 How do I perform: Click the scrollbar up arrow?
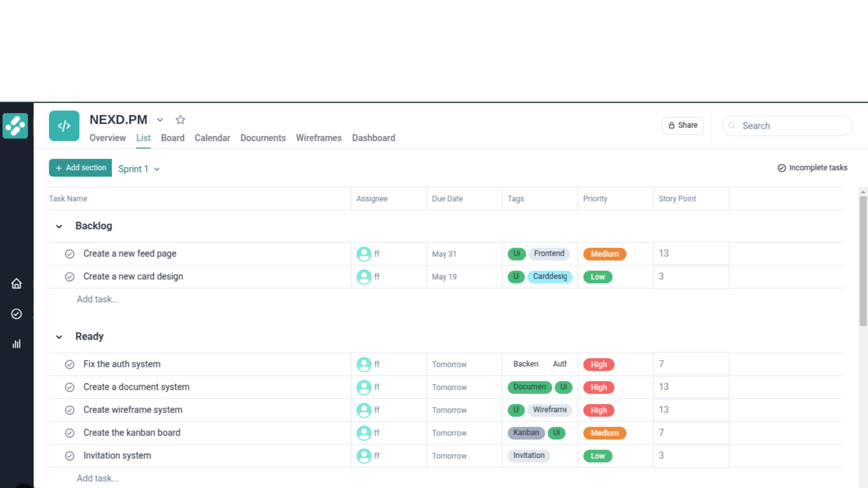pos(863,192)
